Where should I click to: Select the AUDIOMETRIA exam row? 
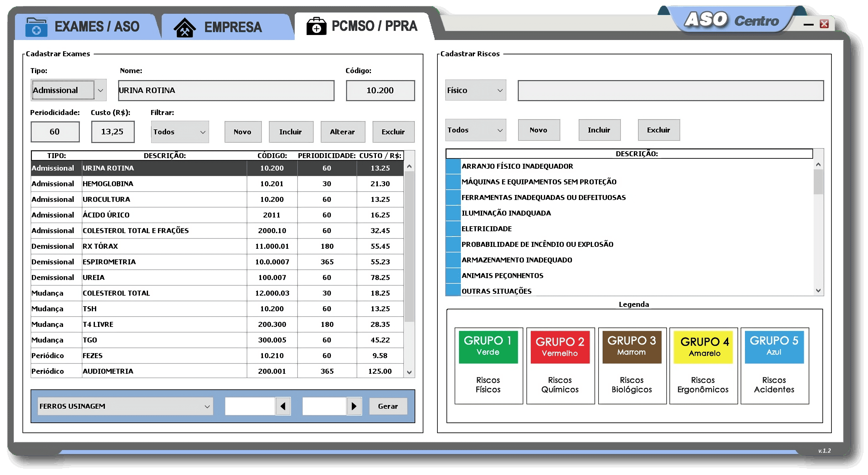pos(217,371)
